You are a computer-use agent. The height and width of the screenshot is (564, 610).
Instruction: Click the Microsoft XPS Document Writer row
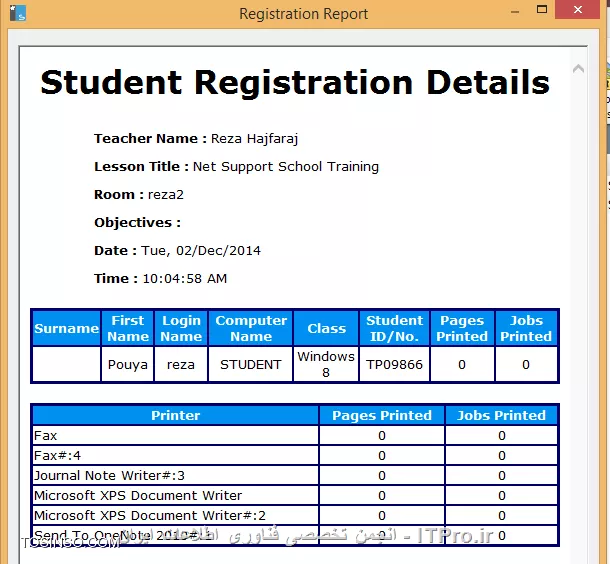[x=295, y=496]
